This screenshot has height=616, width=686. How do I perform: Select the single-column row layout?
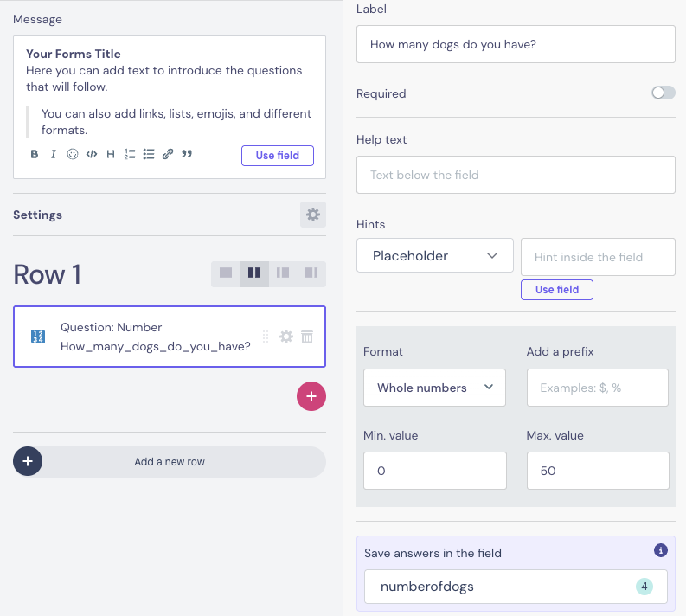(226, 273)
